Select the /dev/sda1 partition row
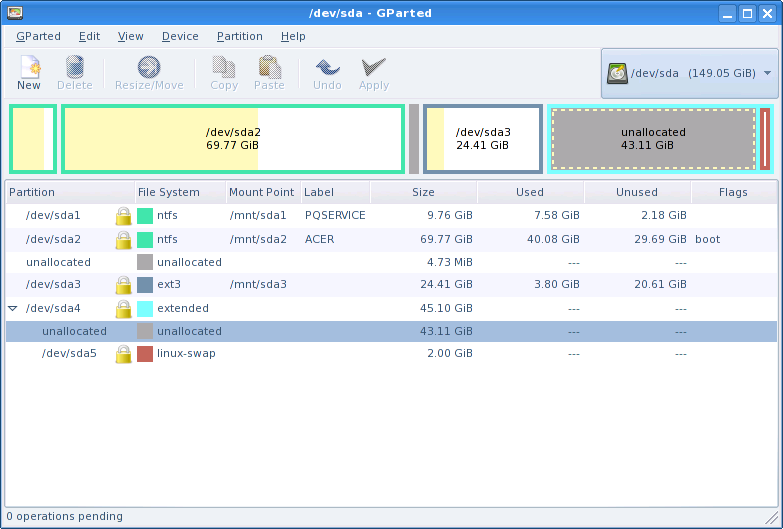The width and height of the screenshot is (783, 529). coord(391,216)
